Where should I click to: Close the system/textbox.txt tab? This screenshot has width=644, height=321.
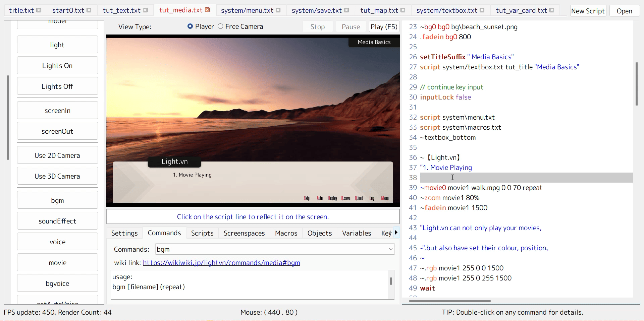click(482, 10)
